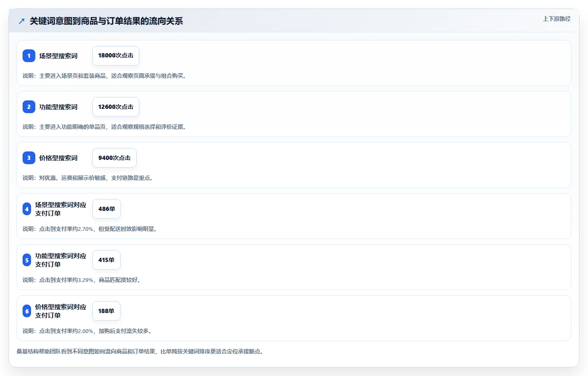Viewport: 588px width, 376px height.
Task: Click the description about 场景页和套装商品
Action: pos(105,76)
